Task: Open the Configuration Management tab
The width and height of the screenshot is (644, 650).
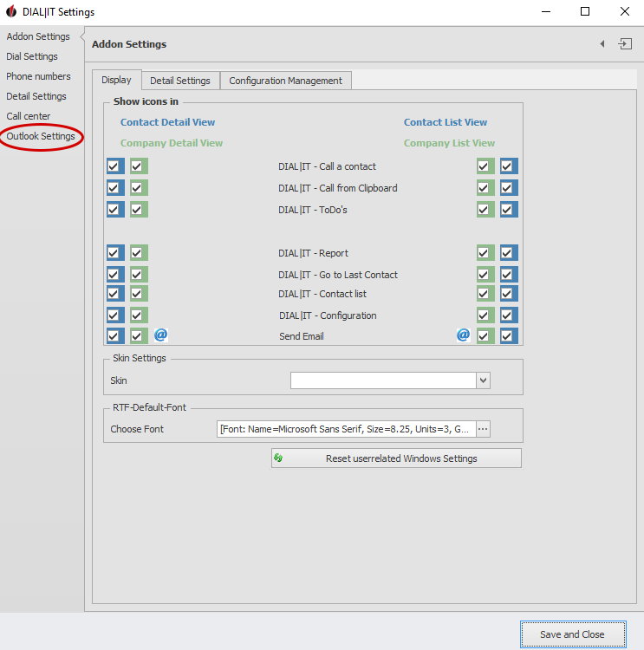Action: click(285, 81)
